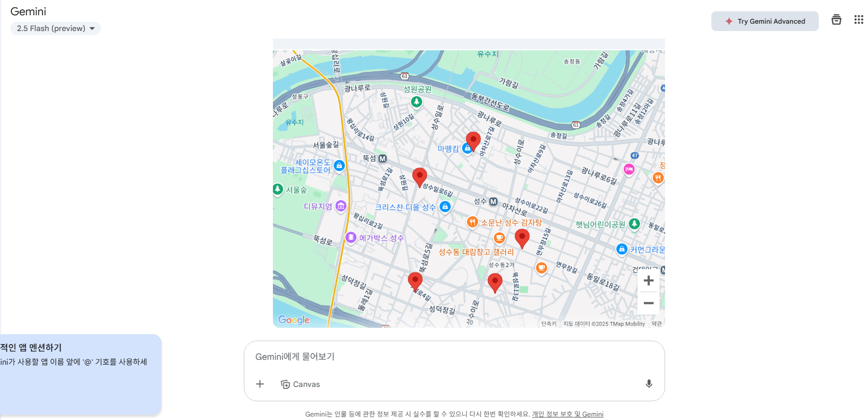The width and height of the screenshot is (868, 420).
Task: Select the 세이모온도 플래그십스토어 shop marker
Action: pos(339,166)
